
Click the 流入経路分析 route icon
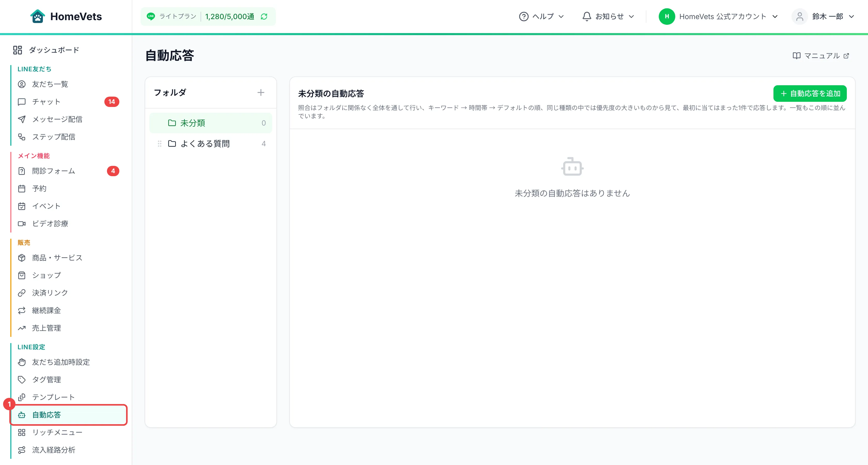pos(21,450)
